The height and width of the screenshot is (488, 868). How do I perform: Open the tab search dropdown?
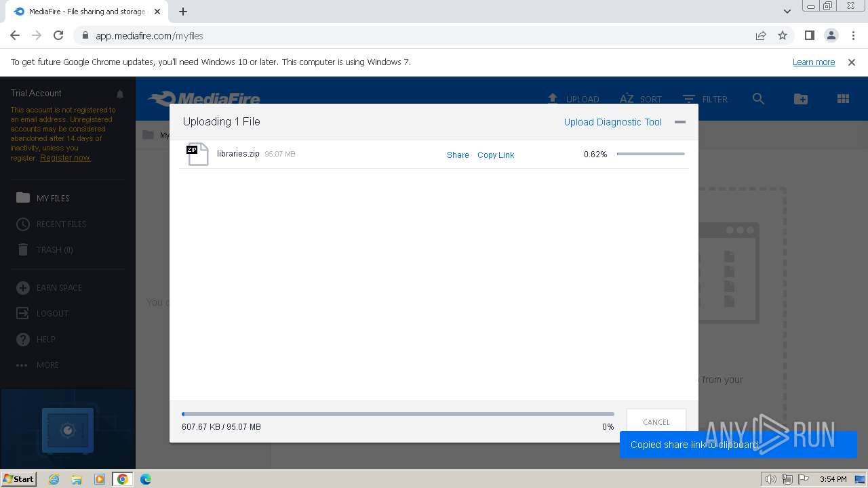point(787,12)
